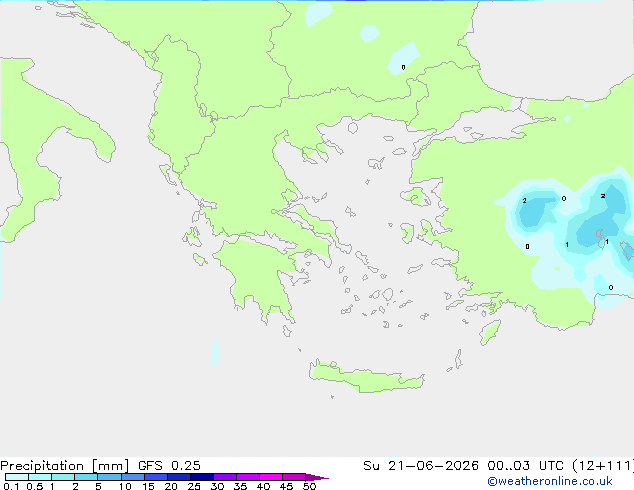
Task: Select the 40–45 mm magenta legend swatch
Action: click(271, 477)
